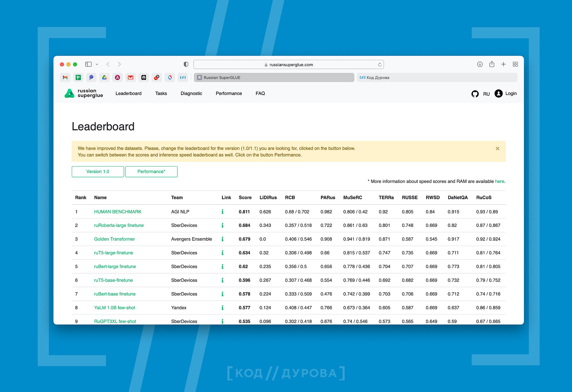Open the Google Drive pinned tab
The width and height of the screenshot is (572, 392).
pos(104,78)
